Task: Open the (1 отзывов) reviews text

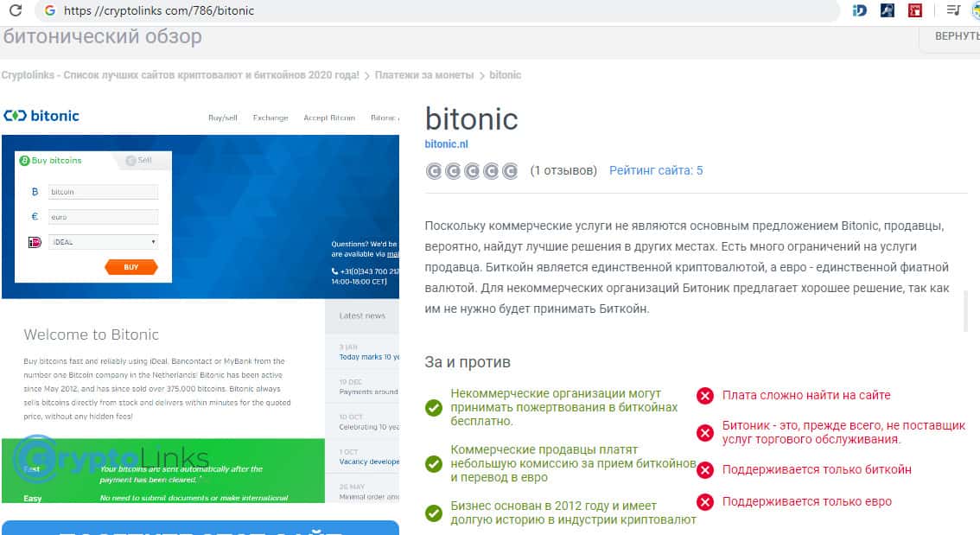Action: [563, 170]
